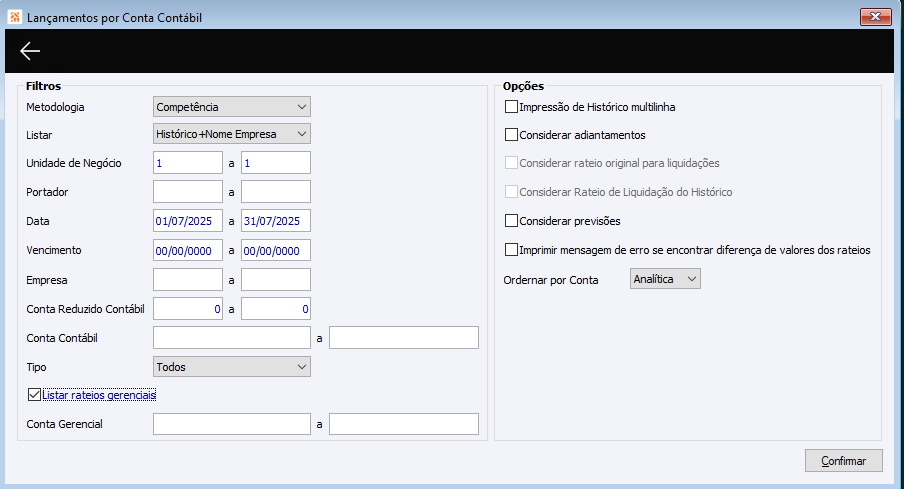Screen dimensions: 904x489
Task: Select the Data end field 31/07/2025
Action: (276, 221)
